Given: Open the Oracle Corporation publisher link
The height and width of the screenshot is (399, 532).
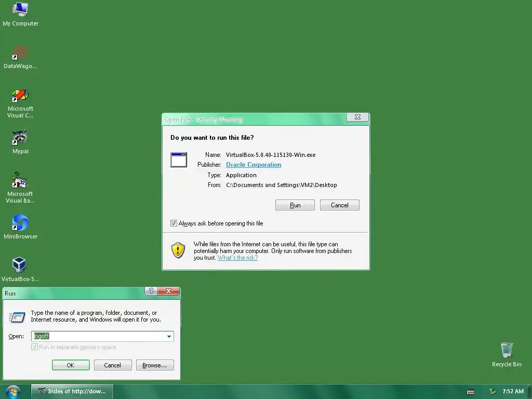Looking at the screenshot, I should 254,165.
